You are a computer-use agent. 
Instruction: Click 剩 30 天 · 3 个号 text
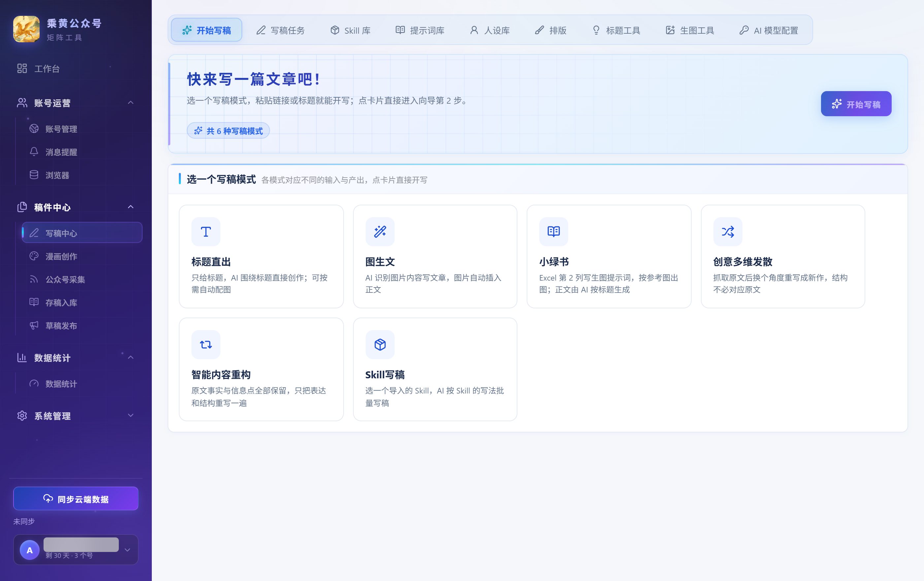[x=69, y=555]
